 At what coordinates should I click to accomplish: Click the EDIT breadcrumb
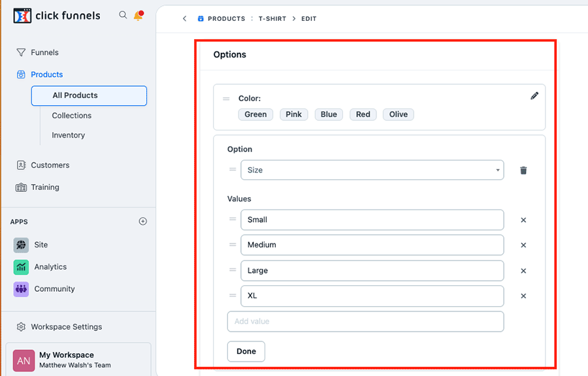pos(309,19)
